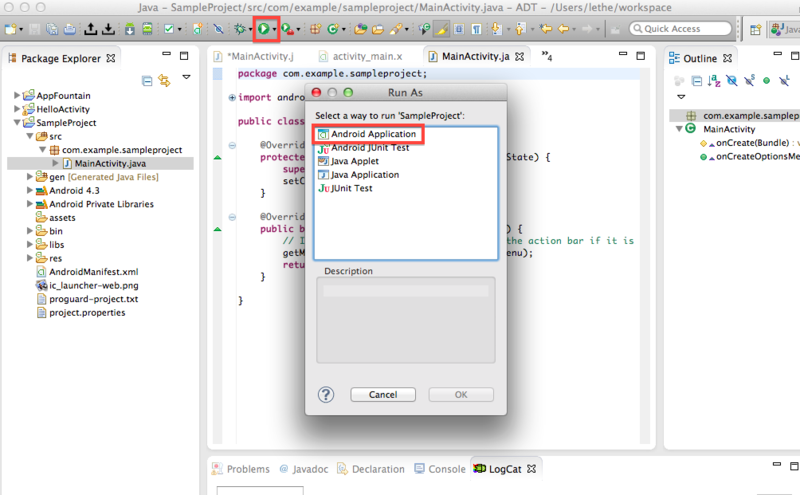This screenshot has width=800, height=495.
Task: Click the Previous Annotation arrow icon
Action: pos(520,29)
